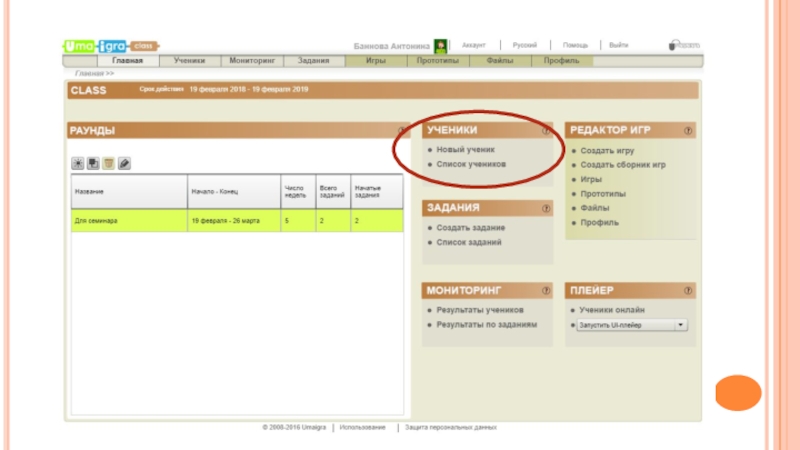Open the Запустить UI-плейер dropdown

pyautogui.click(x=632, y=325)
